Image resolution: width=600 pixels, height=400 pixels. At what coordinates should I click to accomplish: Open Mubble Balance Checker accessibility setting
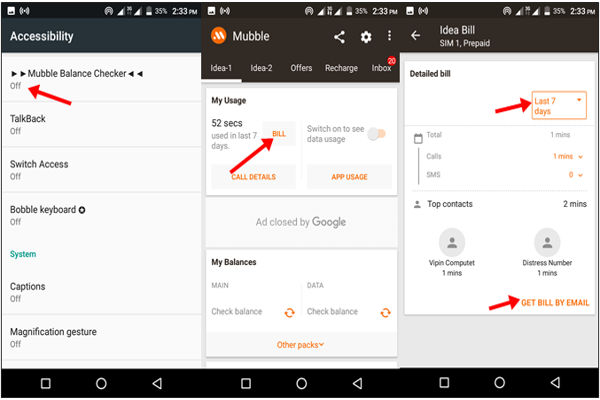click(102, 79)
